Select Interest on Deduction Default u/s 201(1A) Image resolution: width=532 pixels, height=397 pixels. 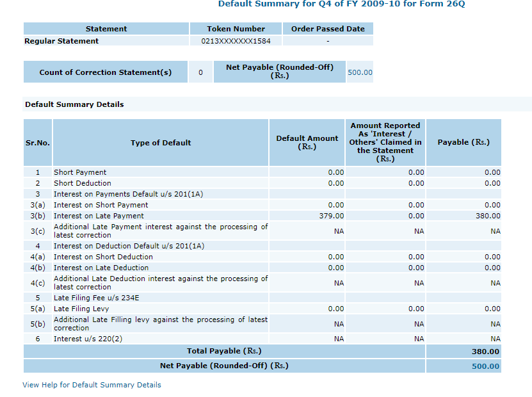pyautogui.click(x=129, y=246)
